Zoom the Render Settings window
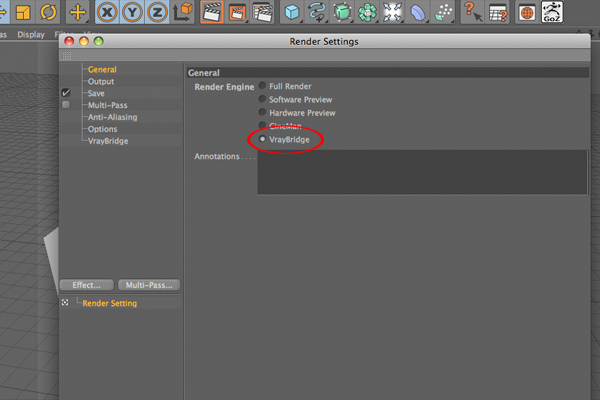 pos(99,41)
